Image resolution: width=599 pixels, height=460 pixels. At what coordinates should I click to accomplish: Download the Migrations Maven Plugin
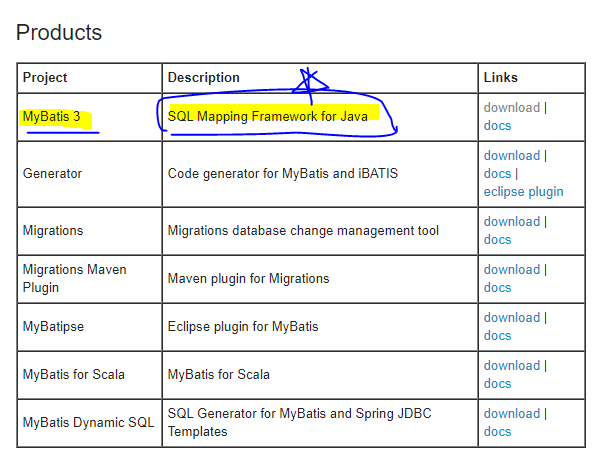[x=512, y=270]
